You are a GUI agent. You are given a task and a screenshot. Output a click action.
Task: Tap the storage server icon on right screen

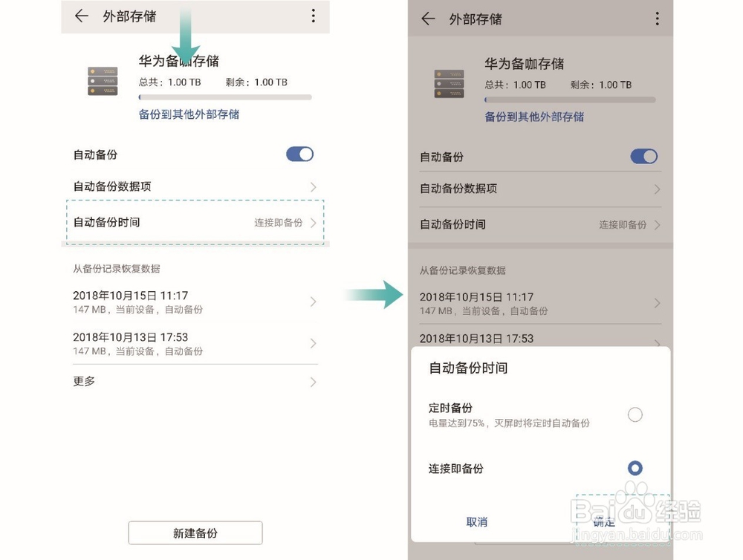(450, 83)
